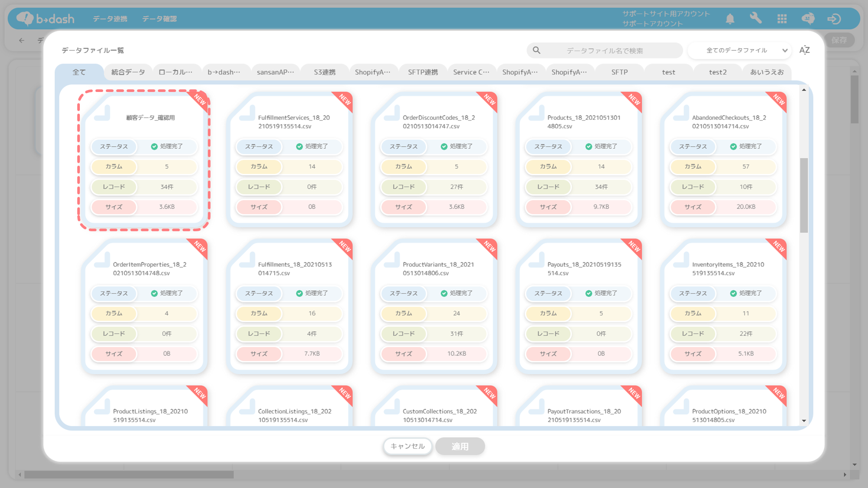Click the file icon on OrderItemProperties card
This screenshot has height=488, width=868.
102,260
